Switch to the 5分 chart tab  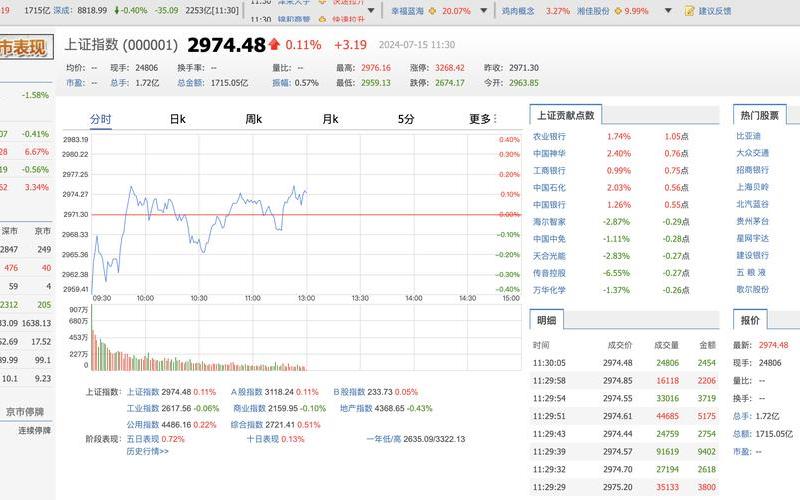tap(406, 119)
